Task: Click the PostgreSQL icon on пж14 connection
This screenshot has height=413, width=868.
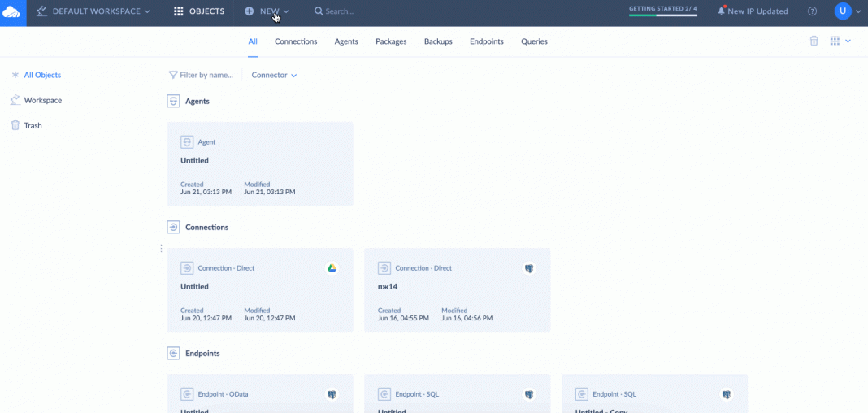Action: tap(529, 268)
